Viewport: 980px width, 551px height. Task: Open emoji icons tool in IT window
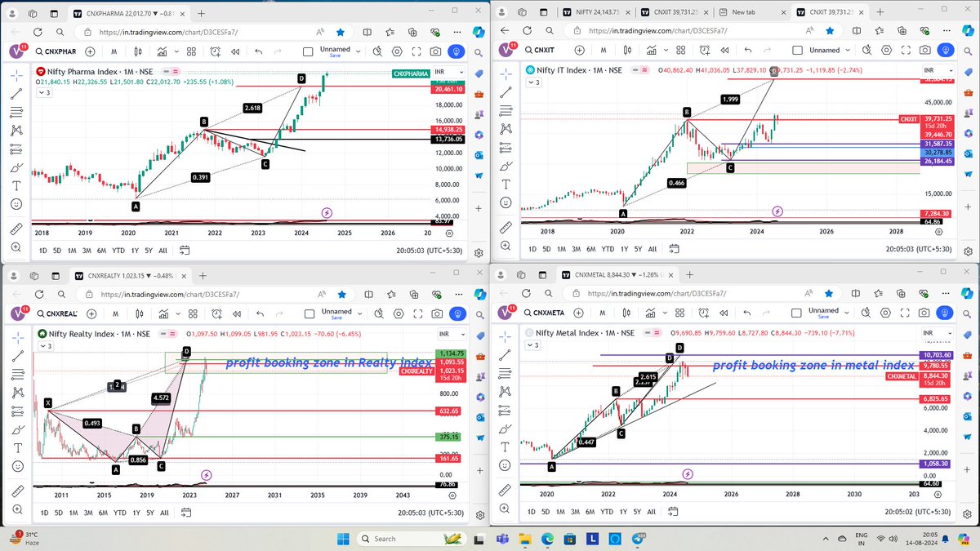tap(506, 203)
